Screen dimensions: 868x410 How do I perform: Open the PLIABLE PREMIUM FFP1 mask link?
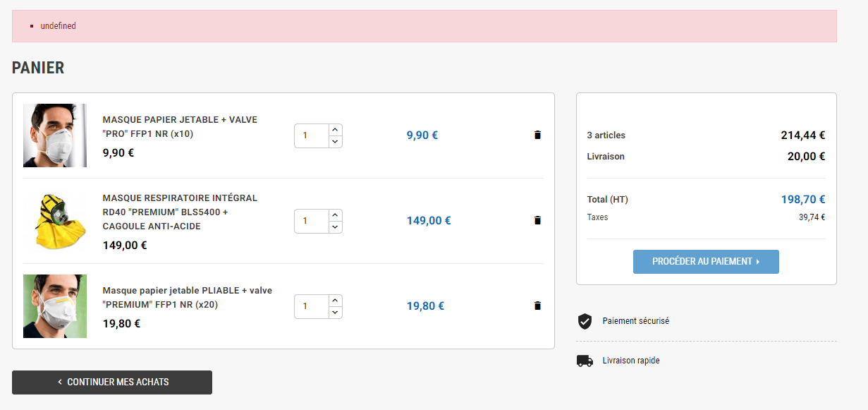[x=187, y=297]
